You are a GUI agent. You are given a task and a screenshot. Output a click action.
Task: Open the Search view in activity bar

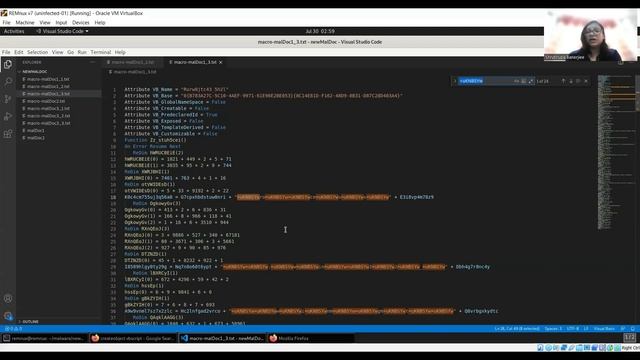pyautogui.click(x=8, y=82)
